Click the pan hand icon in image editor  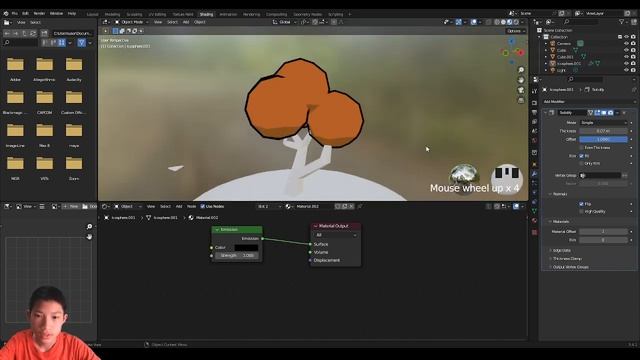coord(89,237)
